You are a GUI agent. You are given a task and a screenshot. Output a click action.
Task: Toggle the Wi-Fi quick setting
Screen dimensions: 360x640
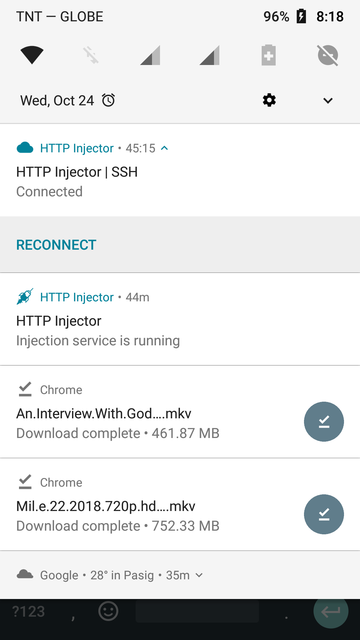pos(32,55)
